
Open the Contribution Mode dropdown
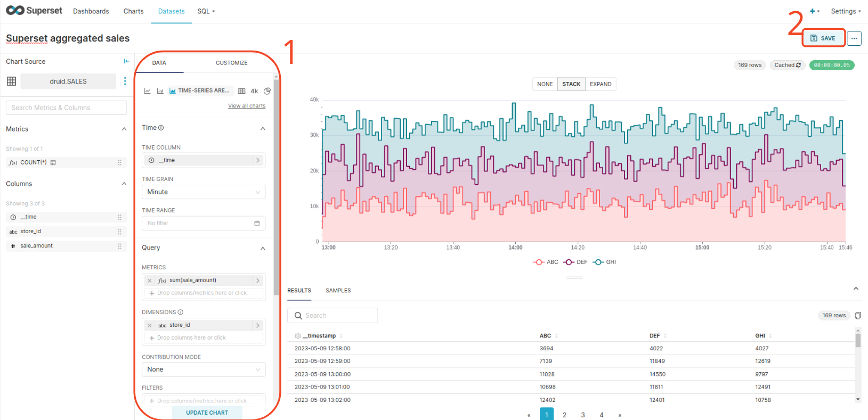[x=204, y=369]
